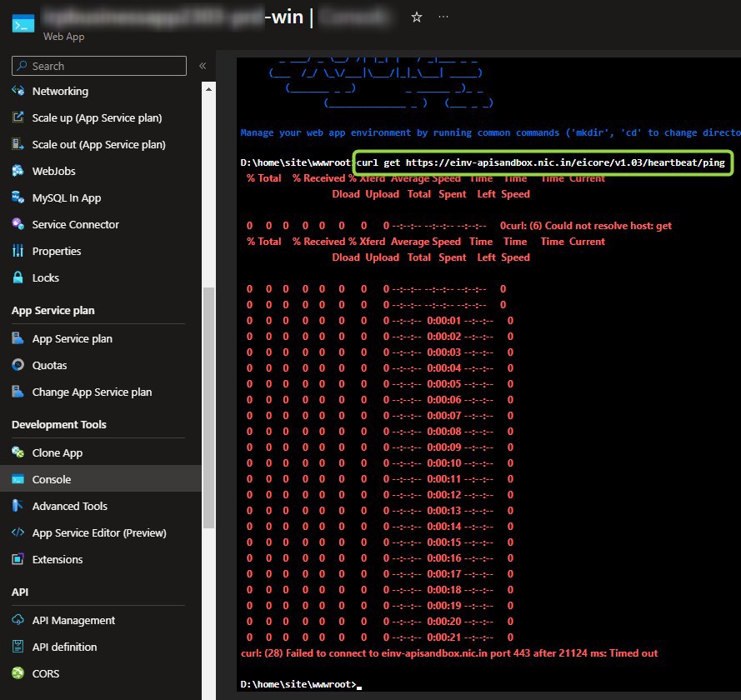Open the ellipsis overflow menu
This screenshot has width=741, height=700.
coord(443,16)
